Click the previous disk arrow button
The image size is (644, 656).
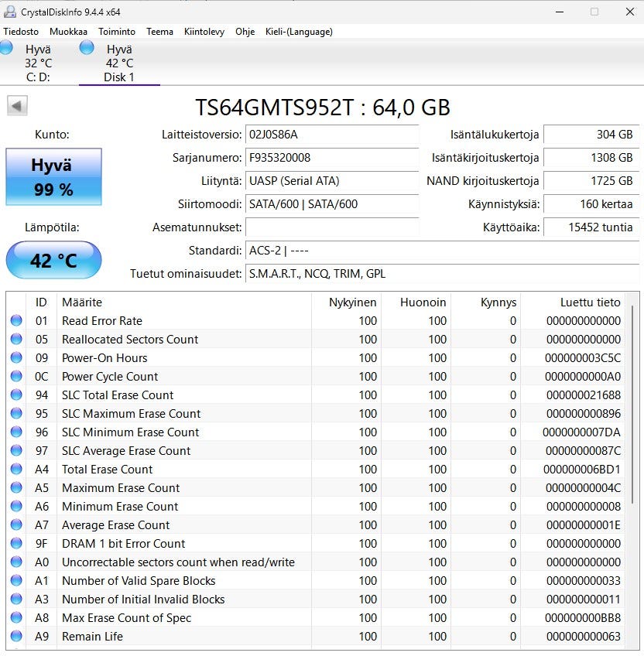pyautogui.click(x=17, y=106)
